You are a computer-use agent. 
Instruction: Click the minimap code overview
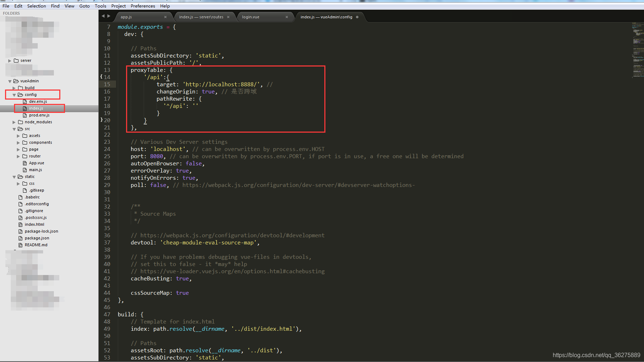pos(638,50)
